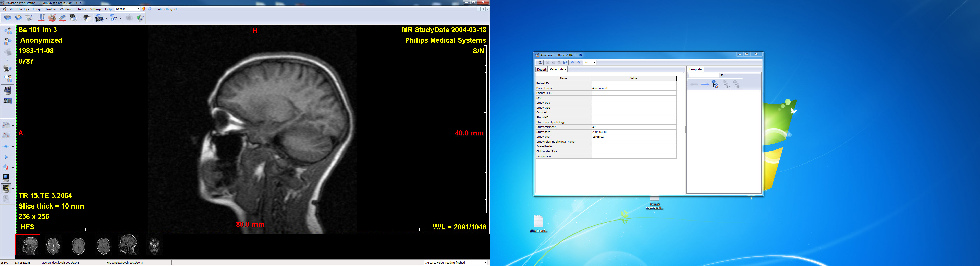This screenshot has height=266, width=980.
Task: Click the Value column header
Action: coord(634,78)
